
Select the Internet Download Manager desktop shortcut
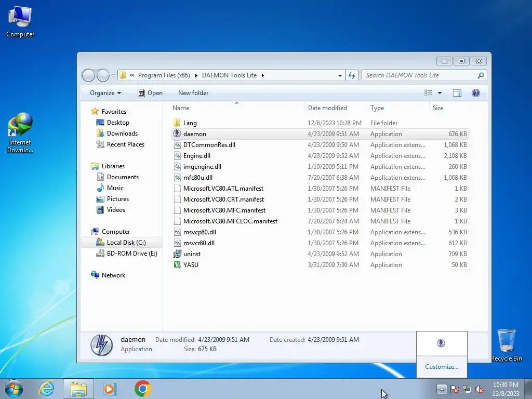20,133
